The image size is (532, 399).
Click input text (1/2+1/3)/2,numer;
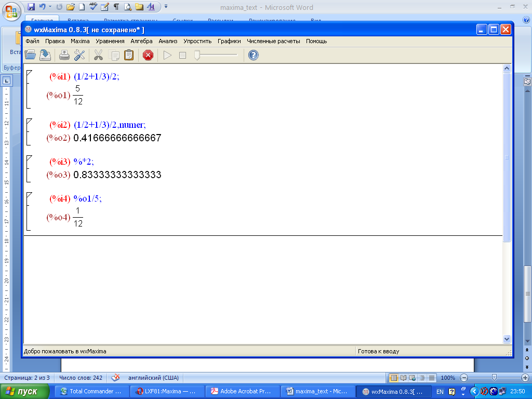(x=110, y=125)
